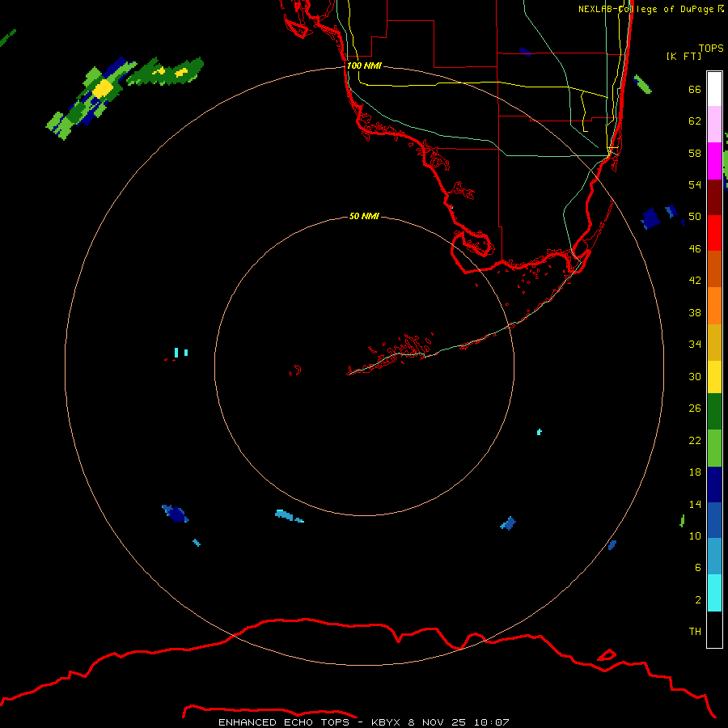The height and width of the screenshot is (728, 728).
Task: Select the navy blue legend segment
Action: [714, 485]
